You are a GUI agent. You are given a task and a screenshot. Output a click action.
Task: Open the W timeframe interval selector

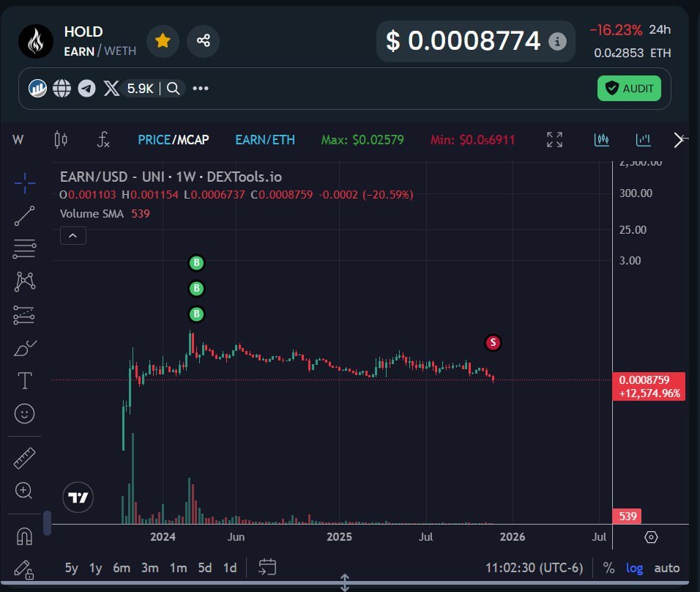coord(18,140)
